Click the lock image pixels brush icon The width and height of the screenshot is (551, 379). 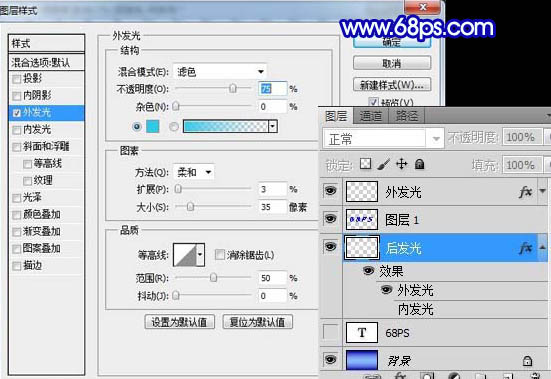383,164
